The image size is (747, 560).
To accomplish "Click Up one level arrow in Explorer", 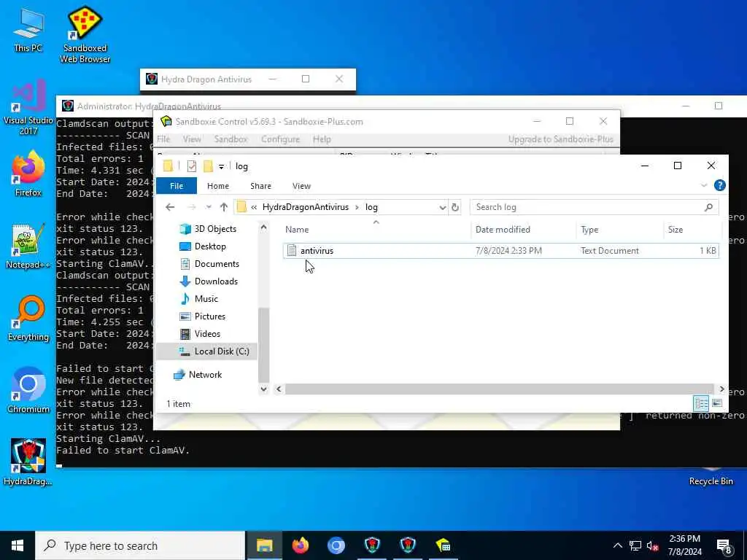I will 224,207.
